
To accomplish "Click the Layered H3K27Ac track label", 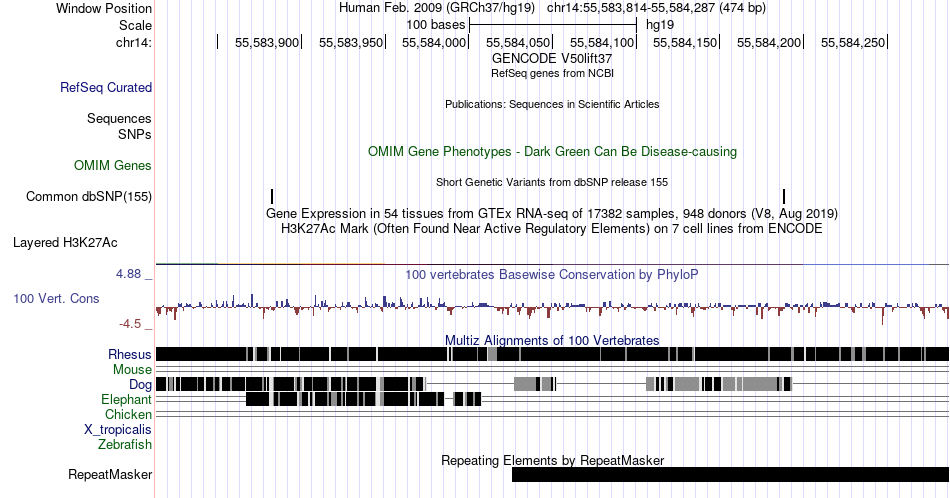I will click(x=65, y=242).
